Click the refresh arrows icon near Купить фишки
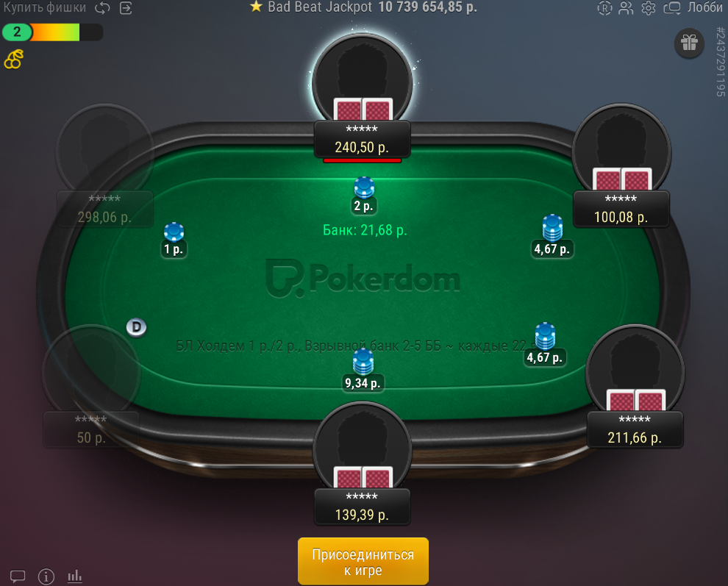 (x=102, y=8)
